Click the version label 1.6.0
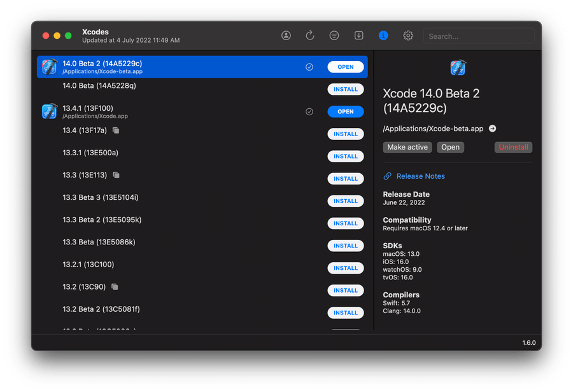573x392 pixels. [x=529, y=342]
